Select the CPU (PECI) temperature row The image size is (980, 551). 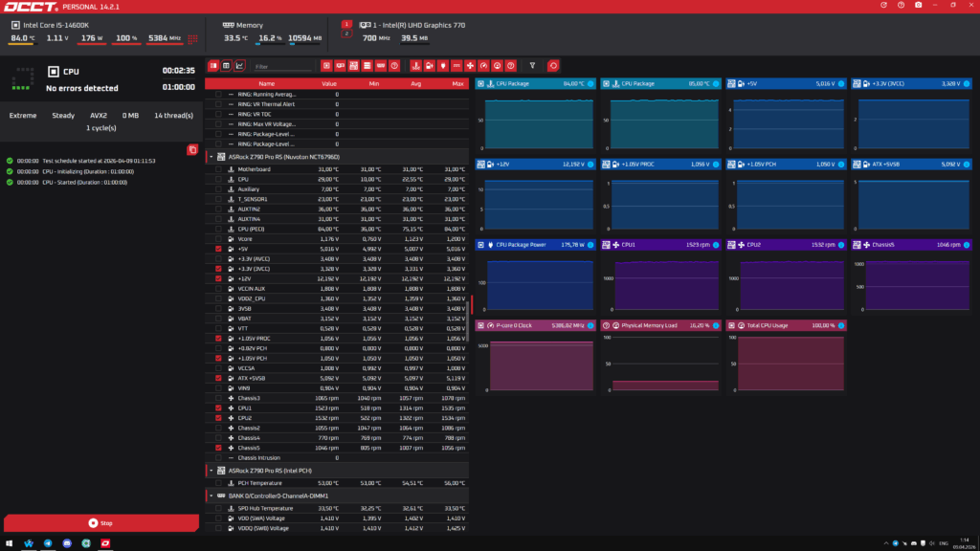point(338,229)
